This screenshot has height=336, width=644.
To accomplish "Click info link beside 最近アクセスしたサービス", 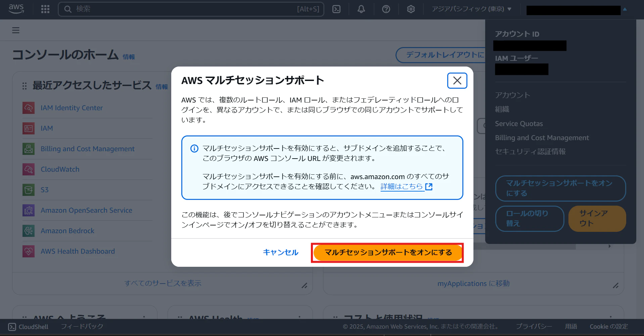I will (162, 87).
